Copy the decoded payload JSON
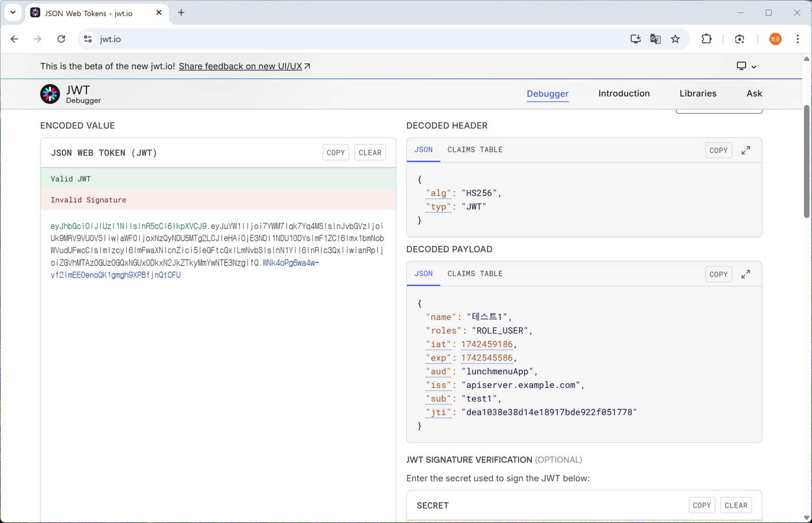 tap(718, 274)
